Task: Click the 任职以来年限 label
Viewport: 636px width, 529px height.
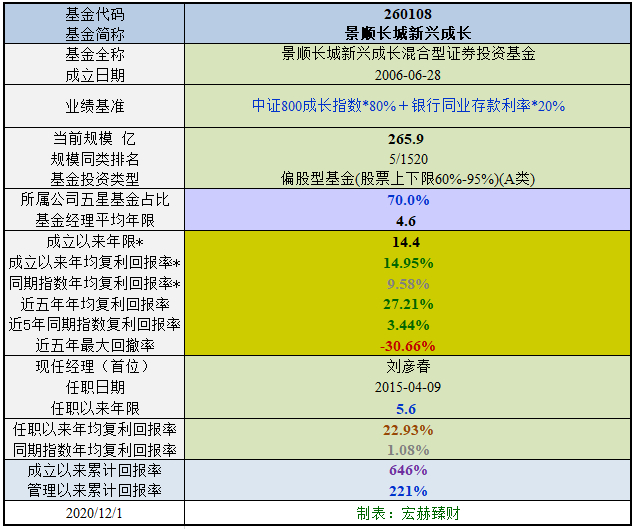Action: pos(95,408)
